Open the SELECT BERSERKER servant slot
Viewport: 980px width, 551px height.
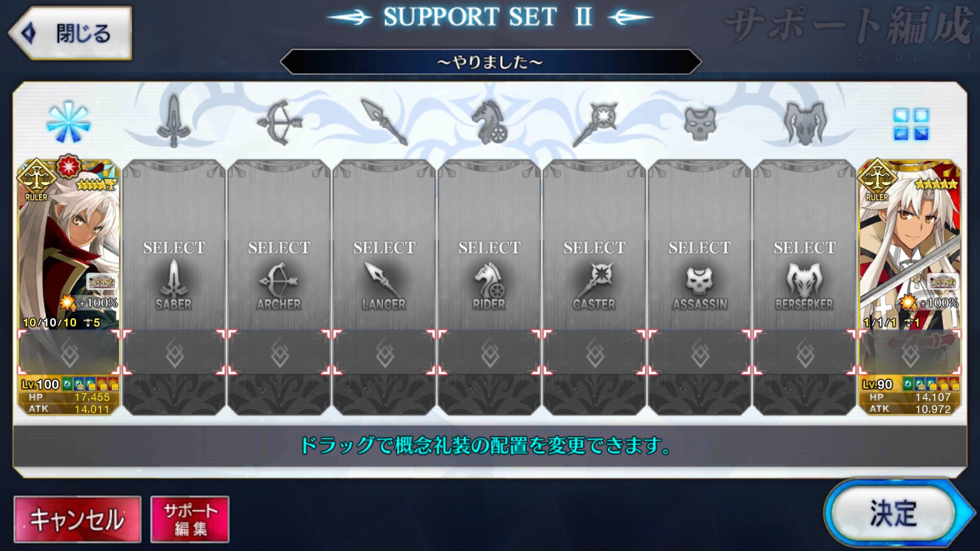(x=805, y=245)
